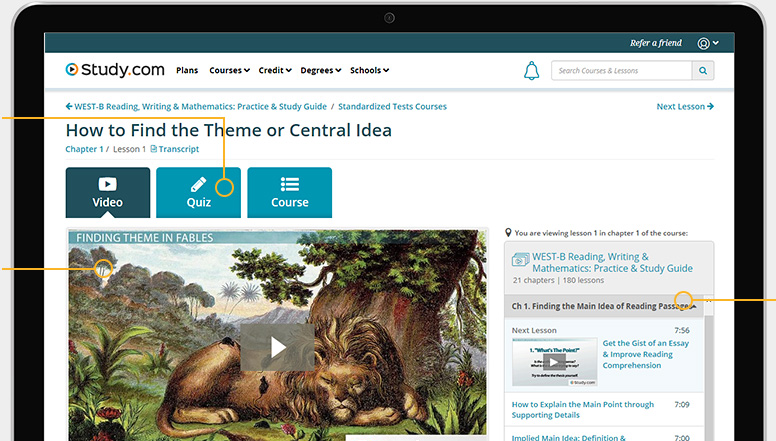
Task: Click the Study.com logo
Action: point(115,70)
